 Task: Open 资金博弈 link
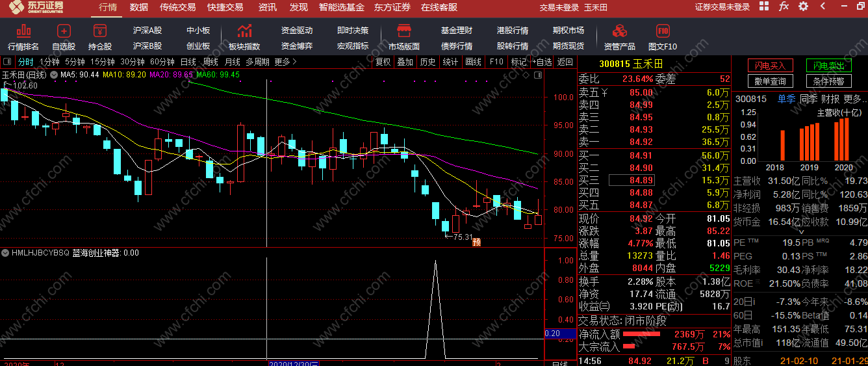click(297, 46)
